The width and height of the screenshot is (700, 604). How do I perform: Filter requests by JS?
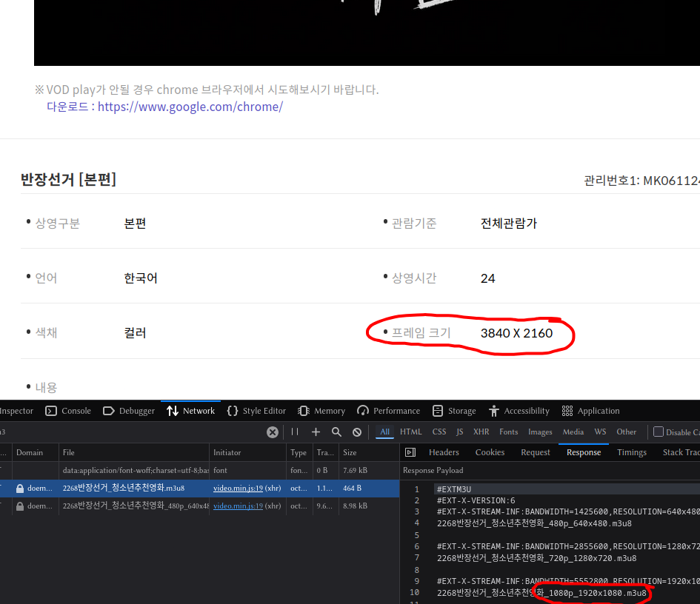[x=460, y=432]
